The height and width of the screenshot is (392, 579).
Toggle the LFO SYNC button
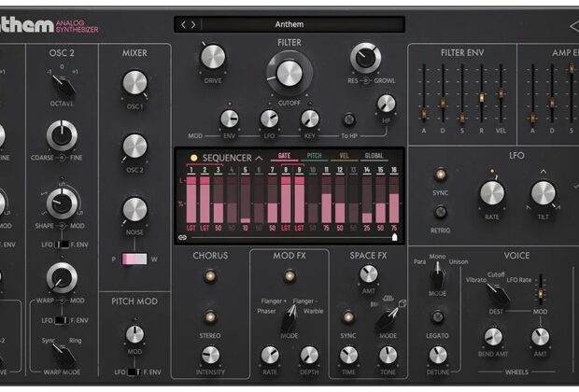click(440, 175)
